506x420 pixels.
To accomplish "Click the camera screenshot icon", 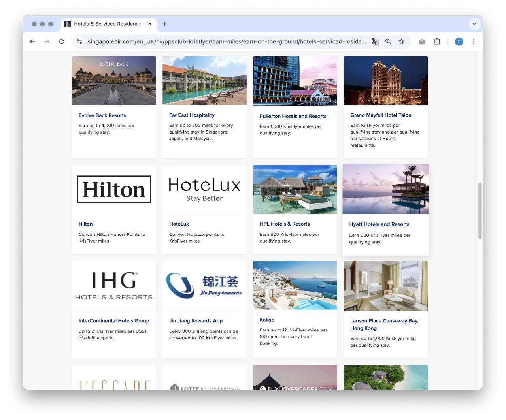I will (x=422, y=41).
